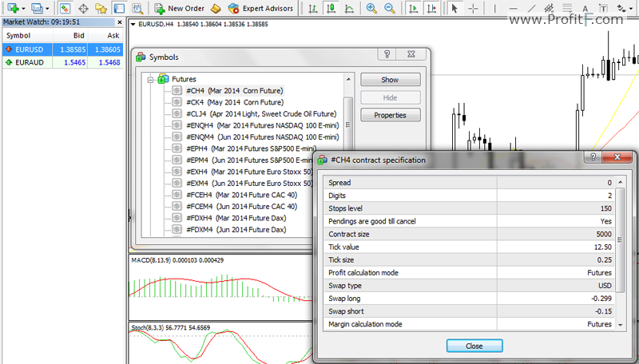The image size is (639, 364).
Task: Select #FCEH4 Mar 2014 CAC 40
Action: pyautogui.click(x=242, y=195)
